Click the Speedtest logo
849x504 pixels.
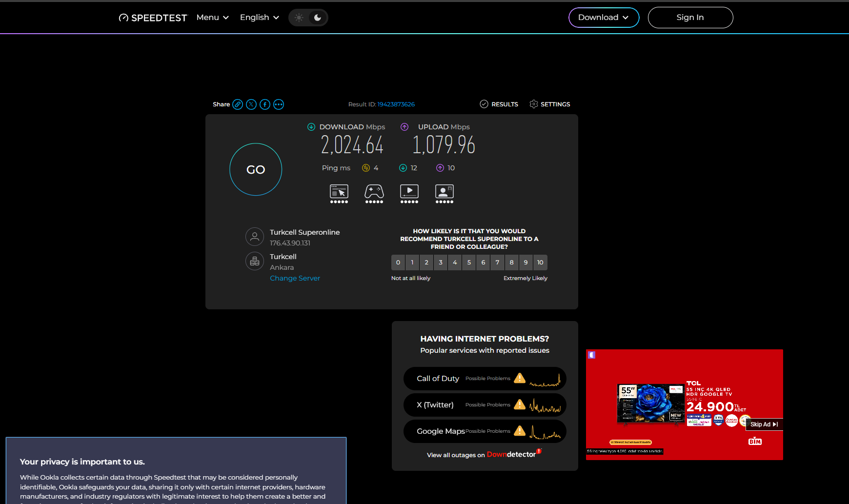point(153,18)
